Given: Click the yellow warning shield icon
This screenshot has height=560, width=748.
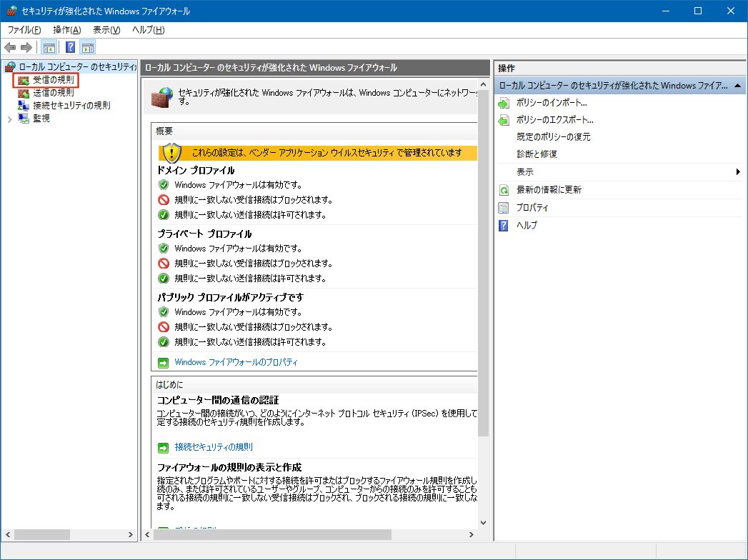Looking at the screenshot, I should pyautogui.click(x=171, y=153).
